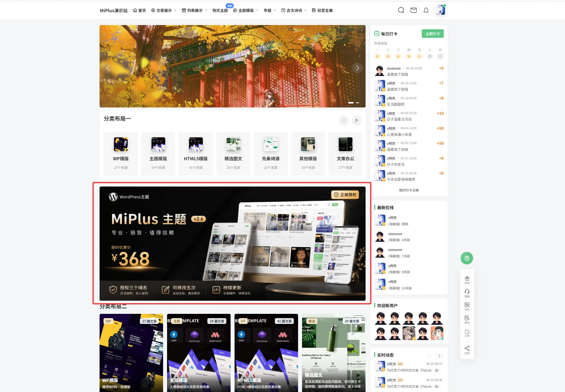Expand the 文章展示 dropdown menu
565x392 pixels.
point(164,10)
